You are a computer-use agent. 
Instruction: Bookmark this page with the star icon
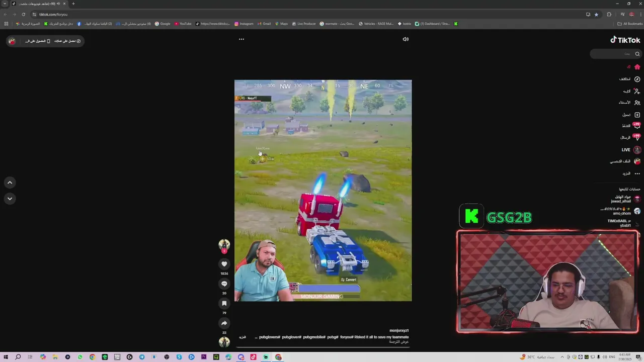tap(596, 15)
